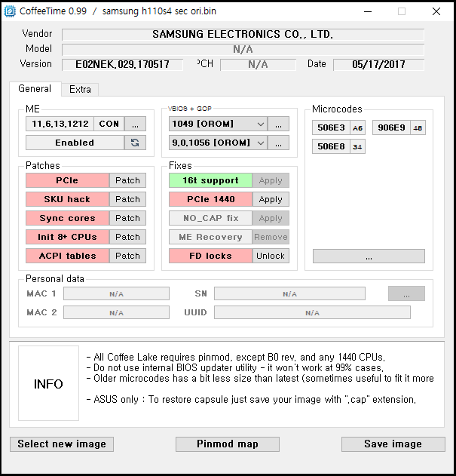The image size is (456, 476).
Task: Patch the ACPI tables entry
Action: tap(127, 256)
